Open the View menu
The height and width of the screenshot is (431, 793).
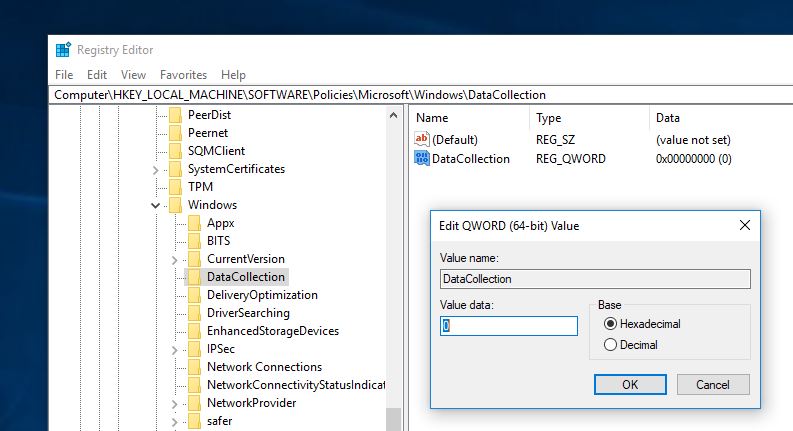[134, 75]
